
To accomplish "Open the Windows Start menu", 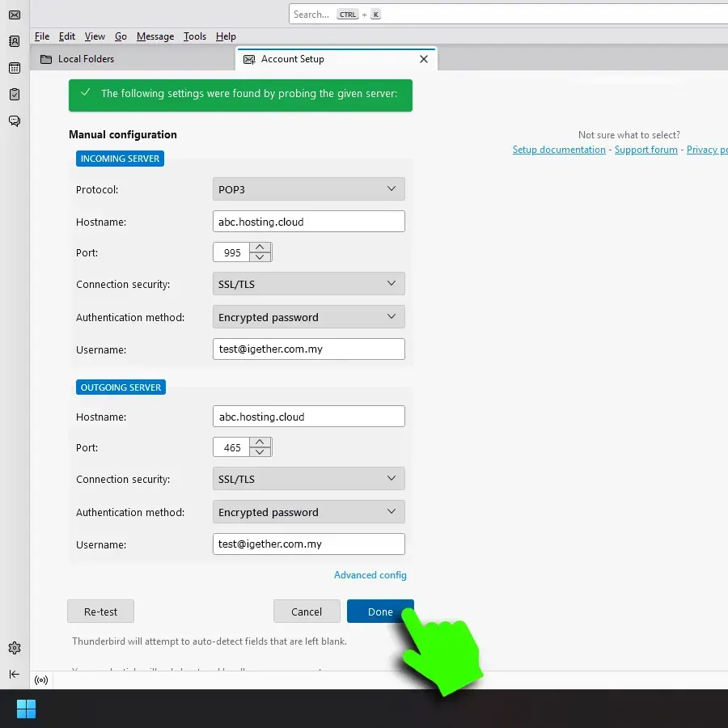I will [x=26, y=709].
